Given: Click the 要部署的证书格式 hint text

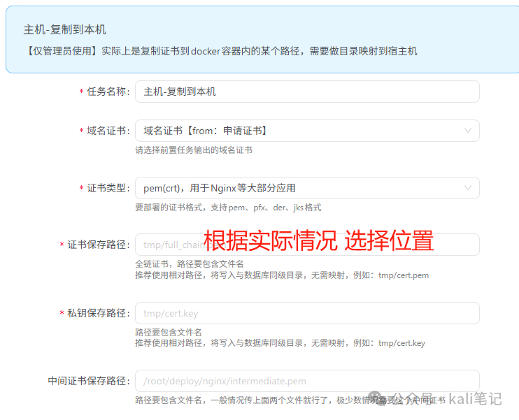Looking at the screenshot, I should 228,208.
